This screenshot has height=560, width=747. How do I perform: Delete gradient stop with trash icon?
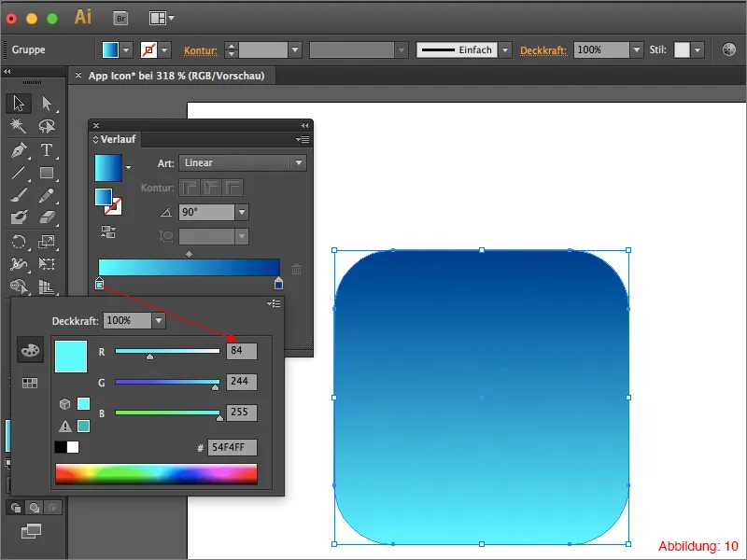(x=296, y=269)
